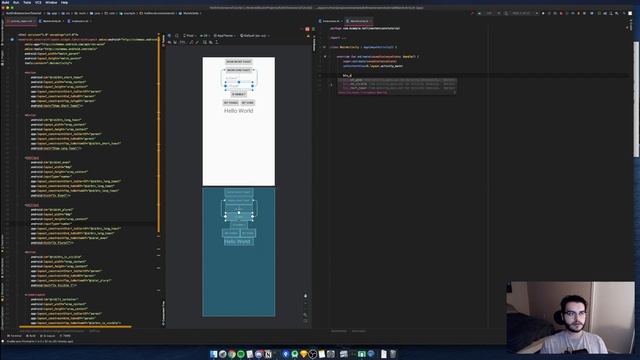Open OBS from the dock
Screen dimensions: 640x360
[313, 354]
